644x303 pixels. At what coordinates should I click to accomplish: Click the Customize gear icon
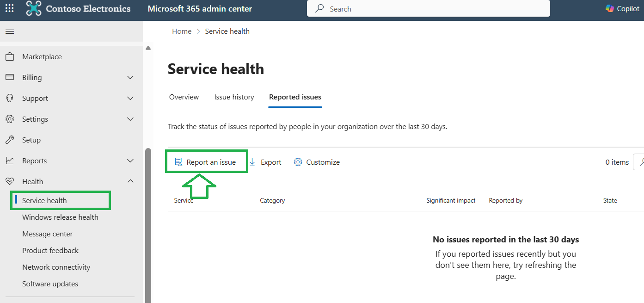(298, 162)
